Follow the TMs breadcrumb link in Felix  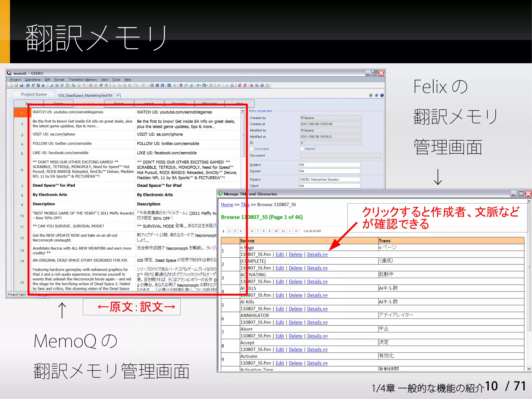click(245, 205)
